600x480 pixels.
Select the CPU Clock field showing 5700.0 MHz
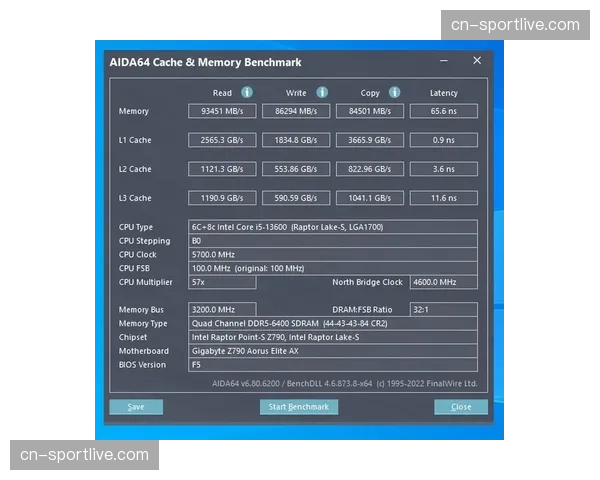tap(333, 255)
